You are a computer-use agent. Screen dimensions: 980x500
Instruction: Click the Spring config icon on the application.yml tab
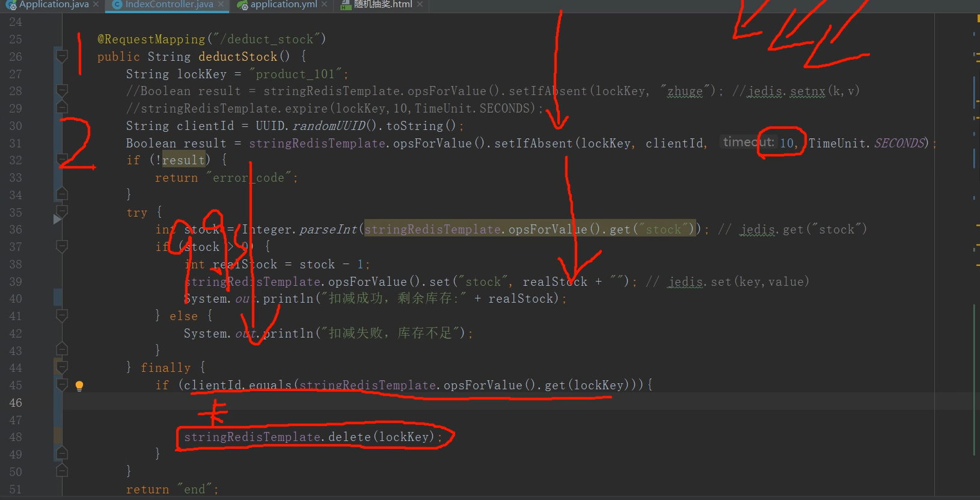[242, 5]
